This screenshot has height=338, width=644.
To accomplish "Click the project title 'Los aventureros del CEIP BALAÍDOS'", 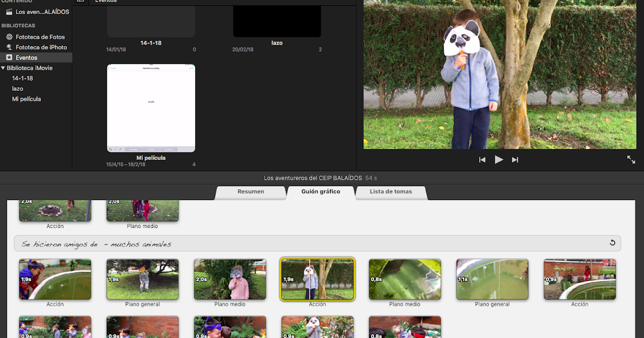I will (x=313, y=178).
